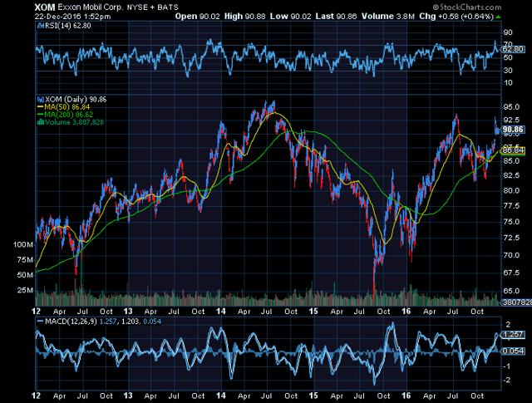Viewport: 532px width, 403px height.
Task: Click the 1.257 MACD value tag on right
Action: click(x=513, y=335)
